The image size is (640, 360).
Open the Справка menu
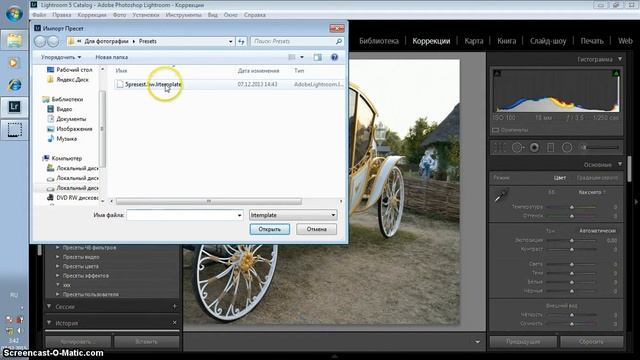[255, 15]
